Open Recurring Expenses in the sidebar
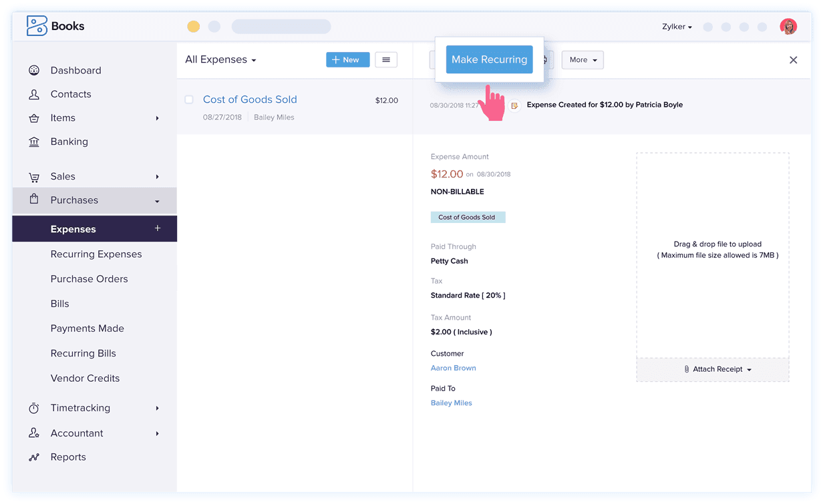The width and height of the screenshot is (823, 504). (96, 254)
